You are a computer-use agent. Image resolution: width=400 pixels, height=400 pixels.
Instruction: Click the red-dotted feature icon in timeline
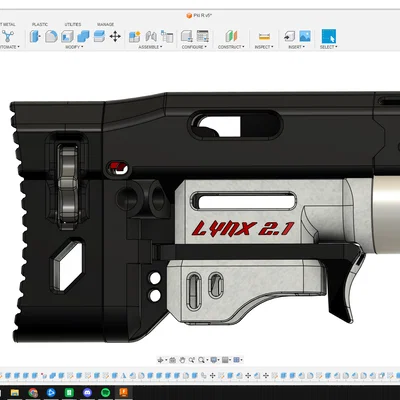click(x=44, y=376)
